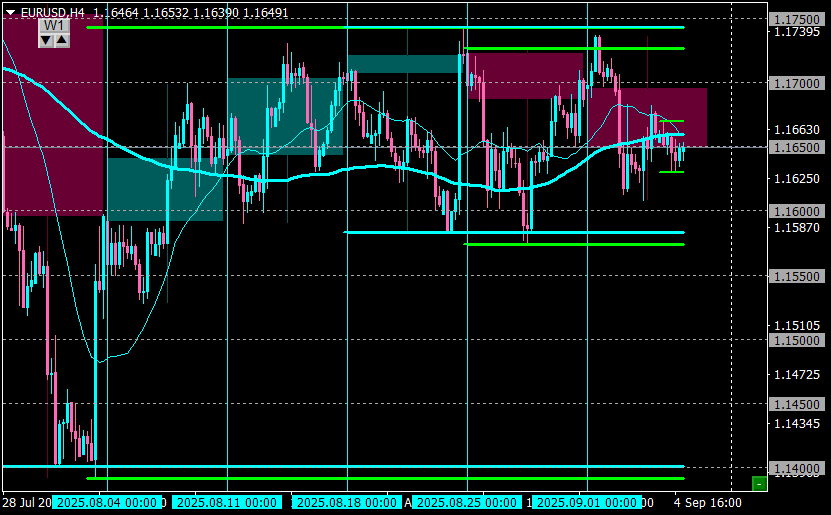831x515 pixels.
Task: Click the 1.15870 price label
Action: [797, 228]
